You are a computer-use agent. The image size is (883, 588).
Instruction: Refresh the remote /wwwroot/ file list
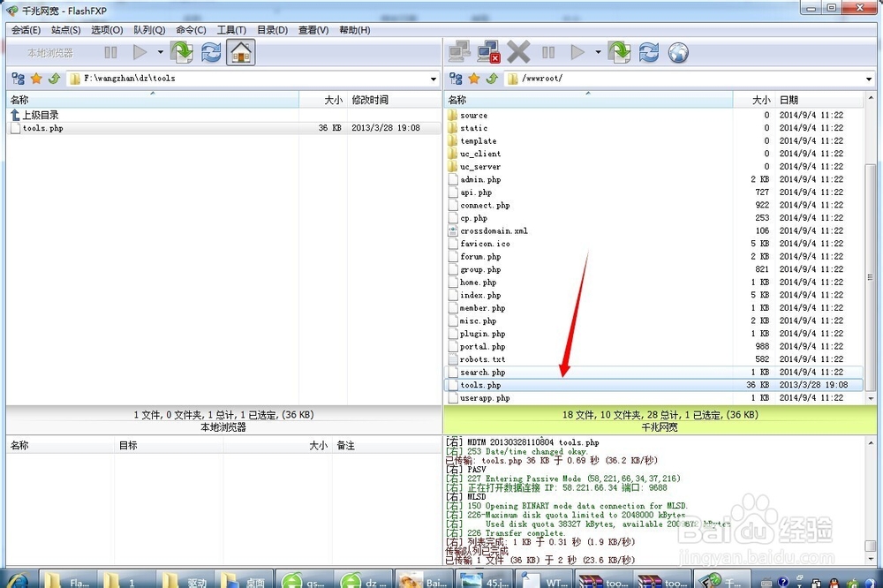(x=649, y=52)
